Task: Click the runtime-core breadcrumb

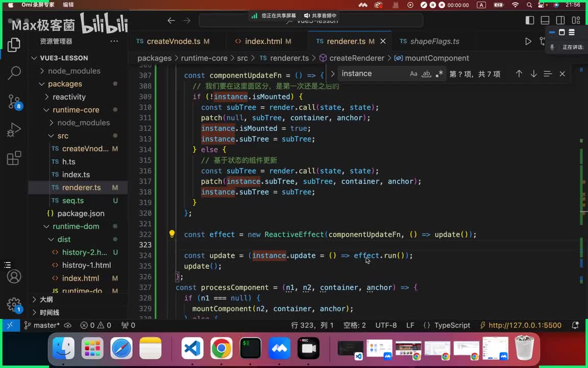Action: click(204, 58)
